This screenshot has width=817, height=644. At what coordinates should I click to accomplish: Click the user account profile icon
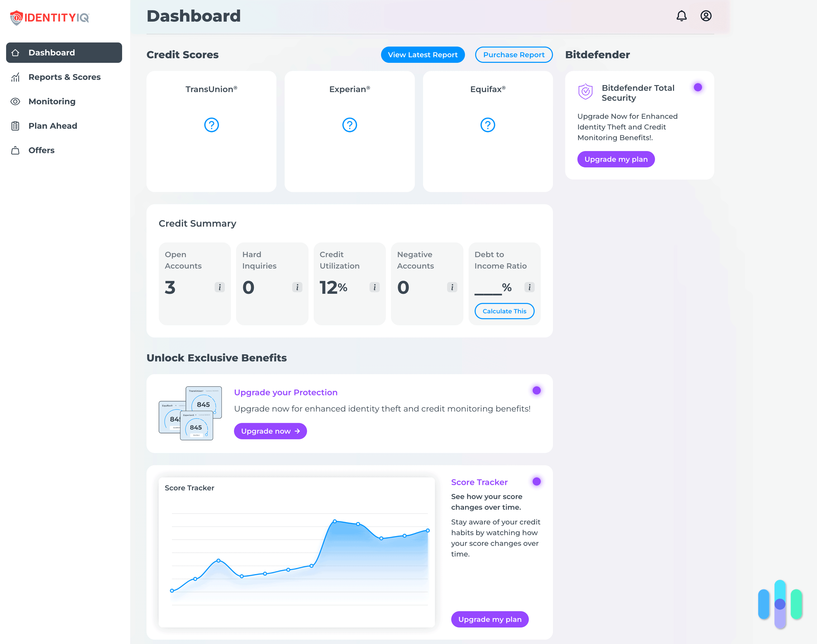[x=706, y=16]
